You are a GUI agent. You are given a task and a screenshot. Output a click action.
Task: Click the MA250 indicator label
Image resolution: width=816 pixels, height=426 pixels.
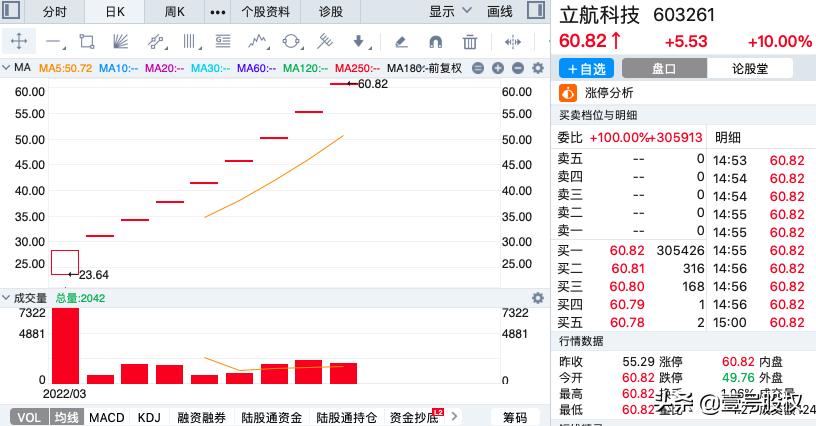(x=358, y=68)
